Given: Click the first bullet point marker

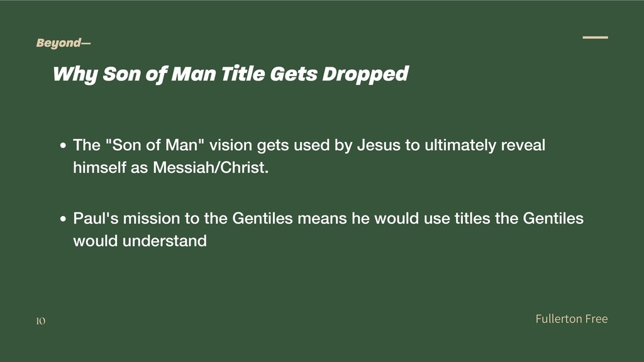Looking at the screenshot, I should (63, 145).
